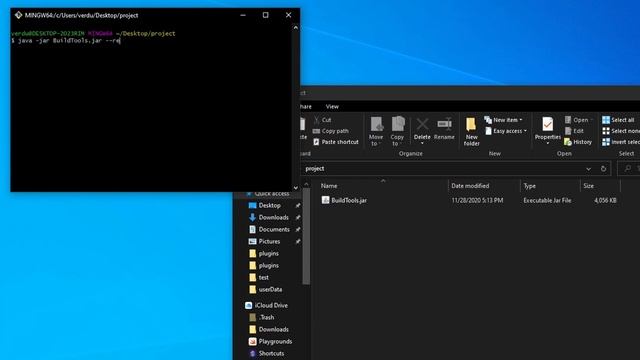Open file Properties from ribbon
The height and width of the screenshot is (360, 640).
point(547,130)
